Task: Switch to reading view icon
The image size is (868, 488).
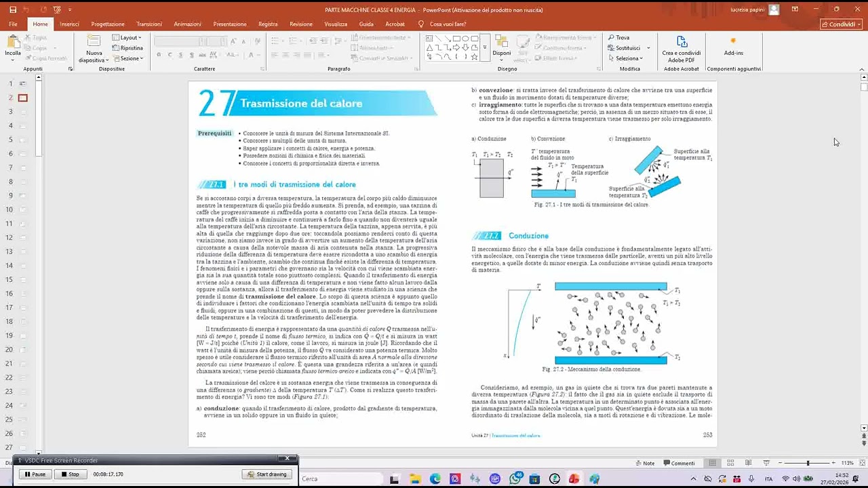Action: tap(749, 463)
